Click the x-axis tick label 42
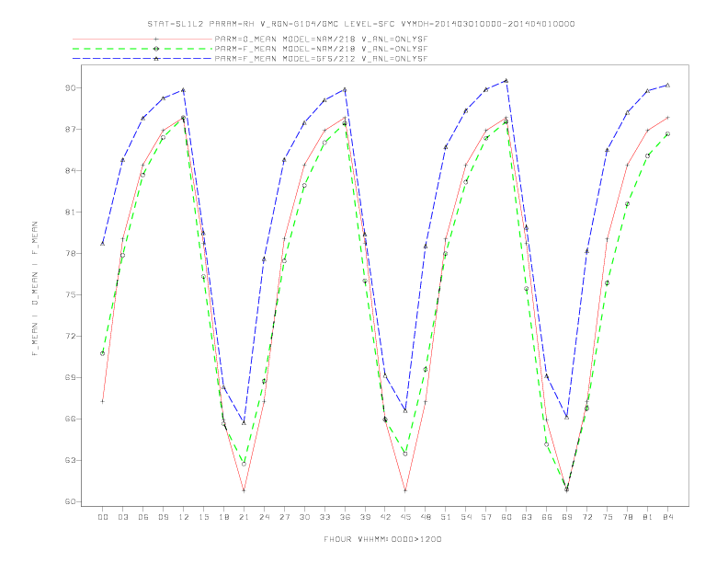728x563 pixels. point(385,517)
